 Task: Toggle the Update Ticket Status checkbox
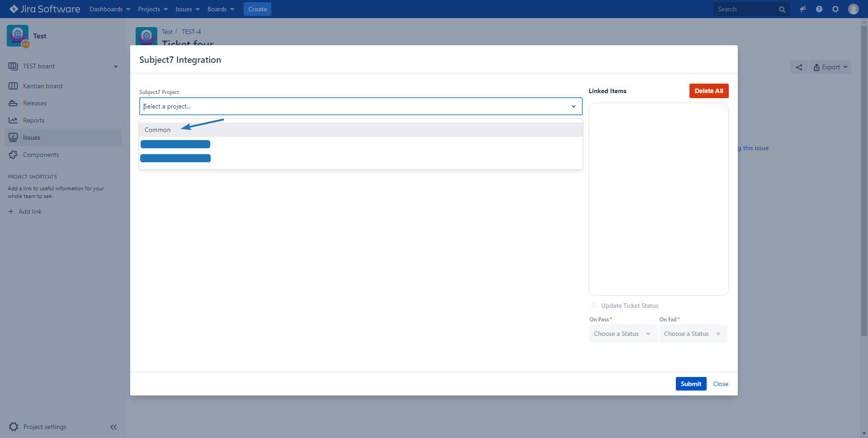coord(594,306)
